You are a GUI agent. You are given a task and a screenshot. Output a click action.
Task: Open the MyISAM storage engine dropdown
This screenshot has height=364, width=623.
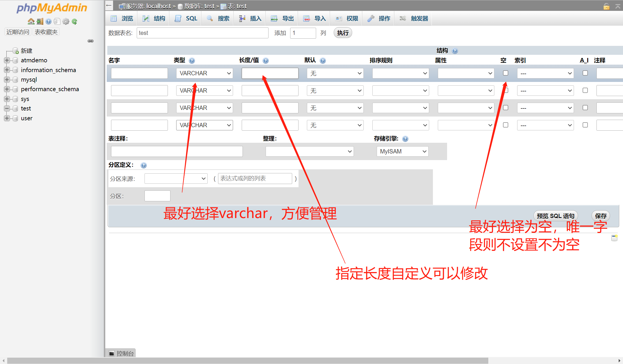(x=402, y=151)
